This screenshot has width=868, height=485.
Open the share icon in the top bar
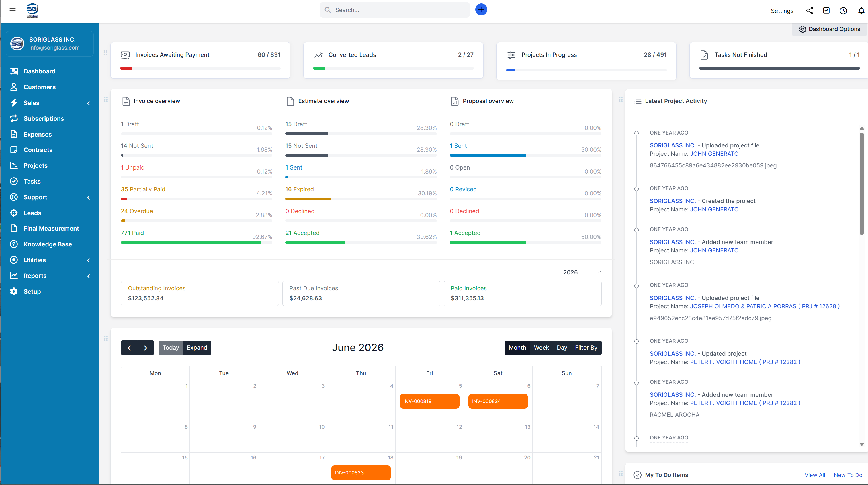click(x=809, y=11)
